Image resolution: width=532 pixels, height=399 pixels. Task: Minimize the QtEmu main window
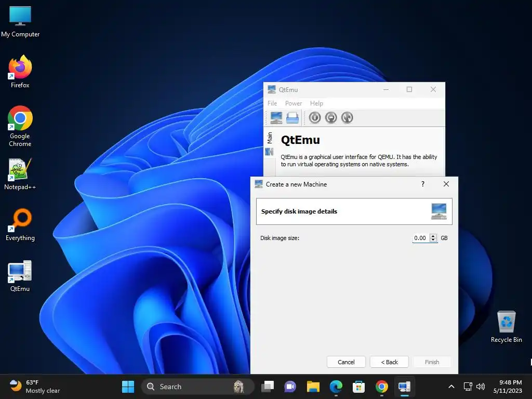(386, 89)
